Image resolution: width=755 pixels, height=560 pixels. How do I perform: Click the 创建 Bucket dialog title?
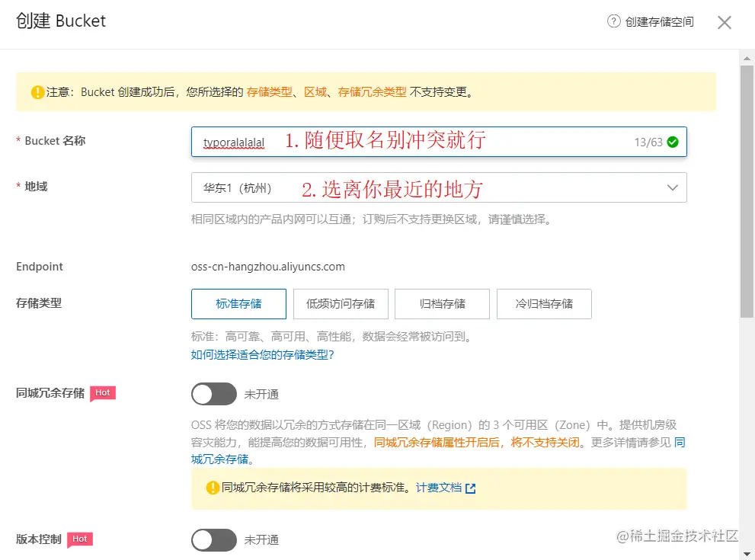[61, 21]
